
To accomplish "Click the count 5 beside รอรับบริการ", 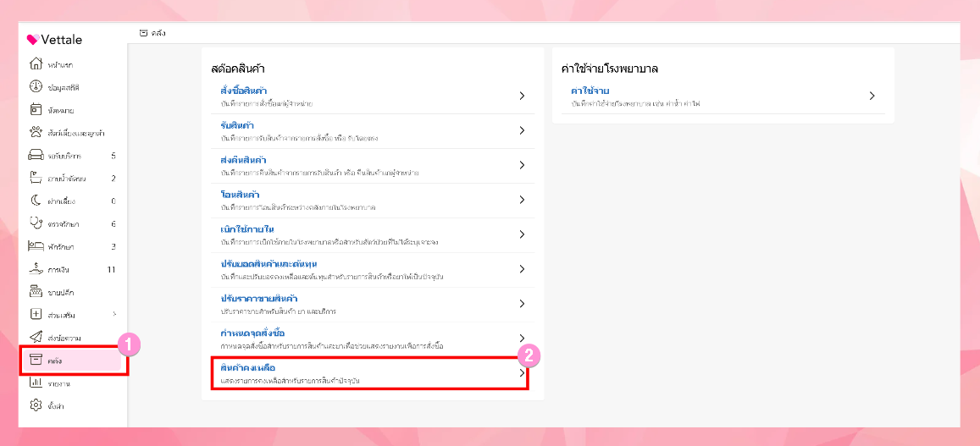I will click(x=114, y=156).
